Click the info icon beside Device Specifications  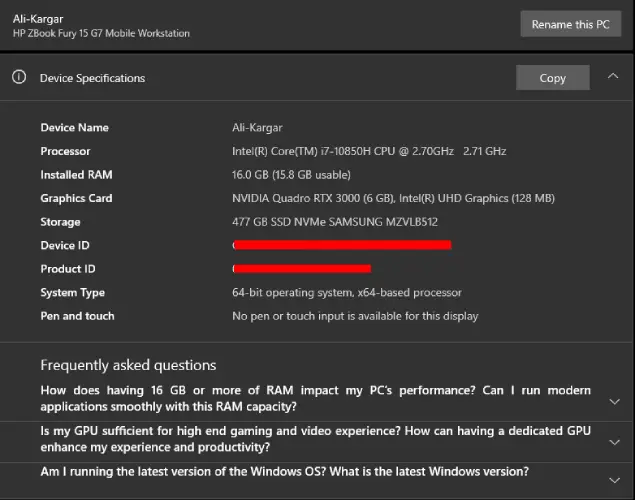pyautogui.click(x=19, y=77)
